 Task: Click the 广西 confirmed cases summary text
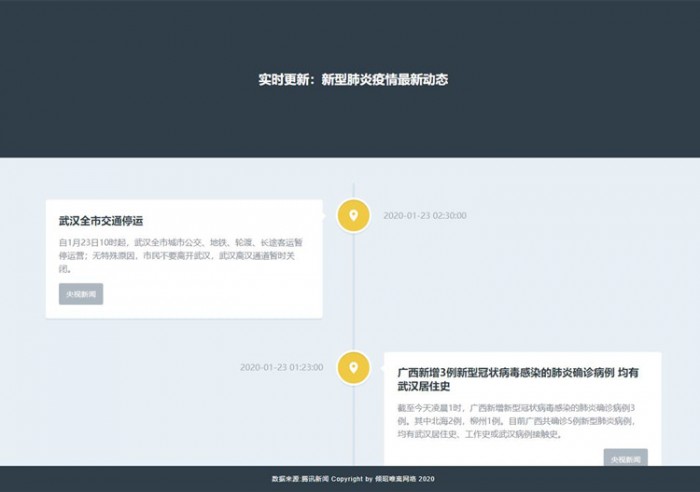(517, 421)
